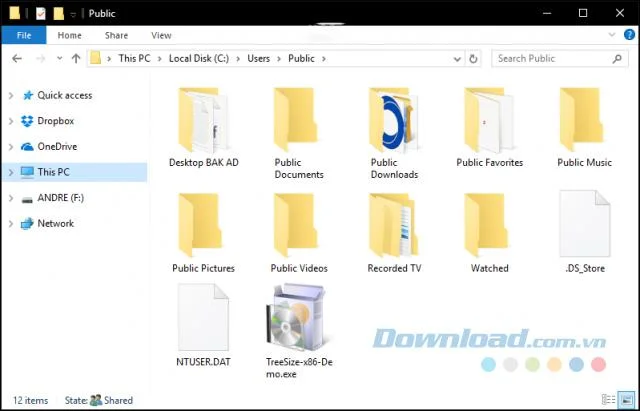Click the Quick access star icon
This screenshot has width=640, height=411.
pyautogui.click(x=28, y=96)
